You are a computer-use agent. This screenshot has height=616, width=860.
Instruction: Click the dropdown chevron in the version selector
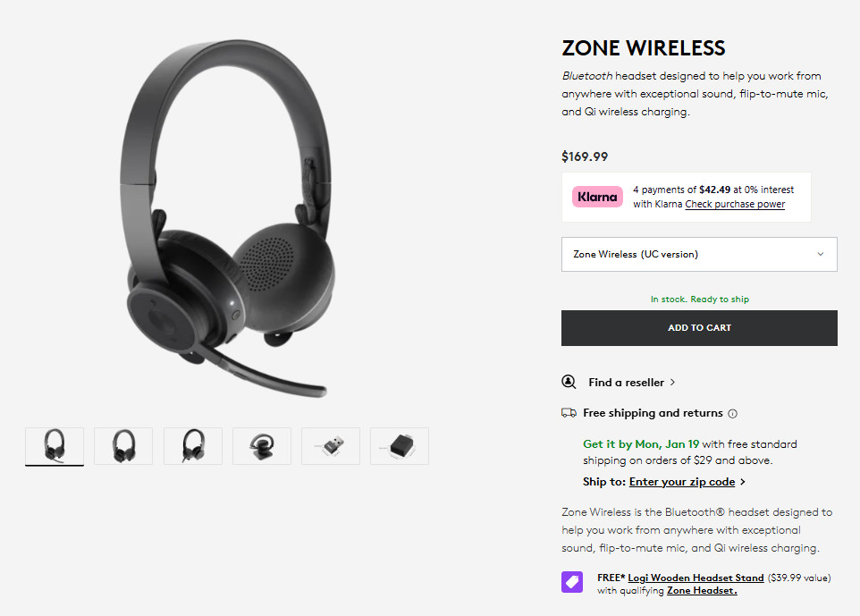pos(821,254)
